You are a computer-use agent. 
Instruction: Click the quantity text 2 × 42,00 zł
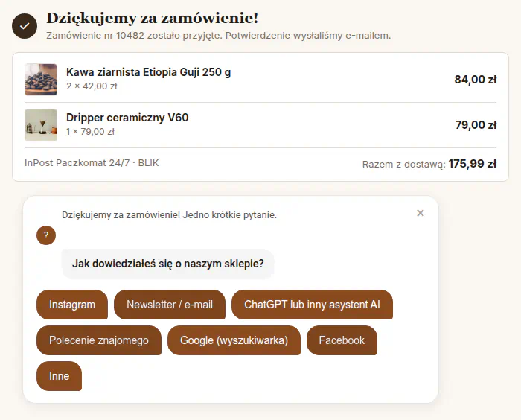point(92,86)
